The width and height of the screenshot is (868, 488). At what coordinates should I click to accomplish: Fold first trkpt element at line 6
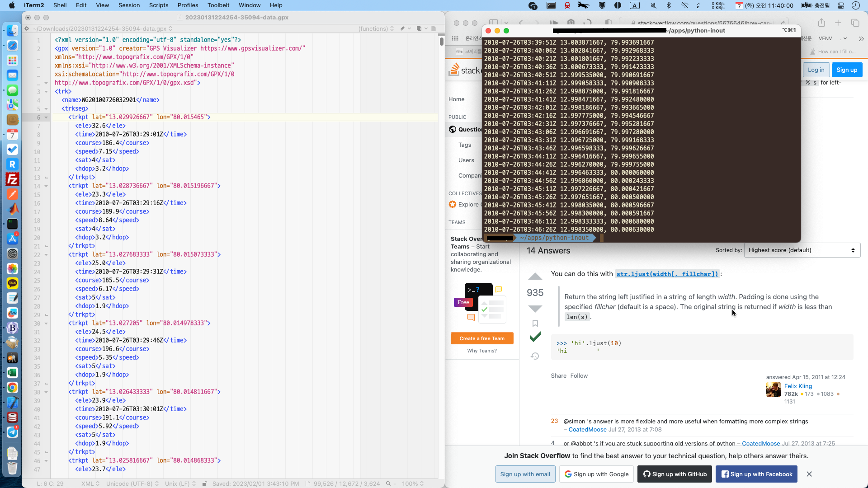[x=46, y=117]
